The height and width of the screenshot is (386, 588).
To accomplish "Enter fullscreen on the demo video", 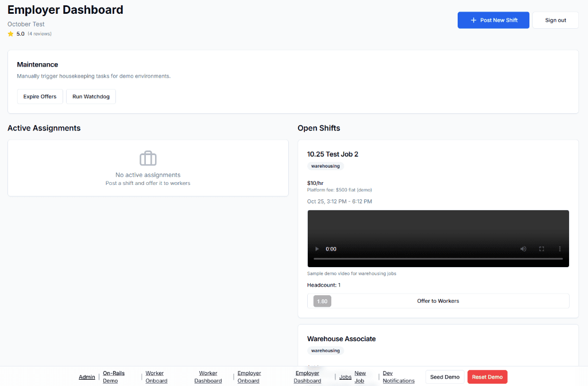I will tap(541, 249).
